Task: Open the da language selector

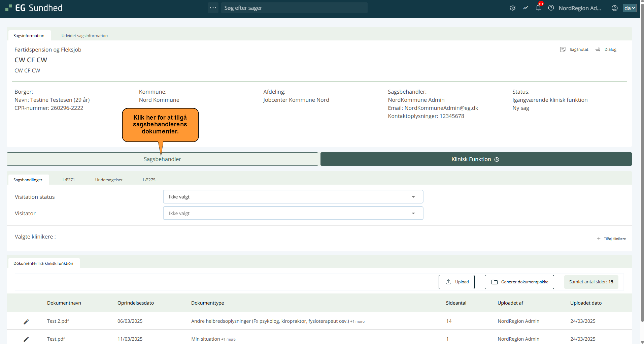Action: click(x=629, y=8)
